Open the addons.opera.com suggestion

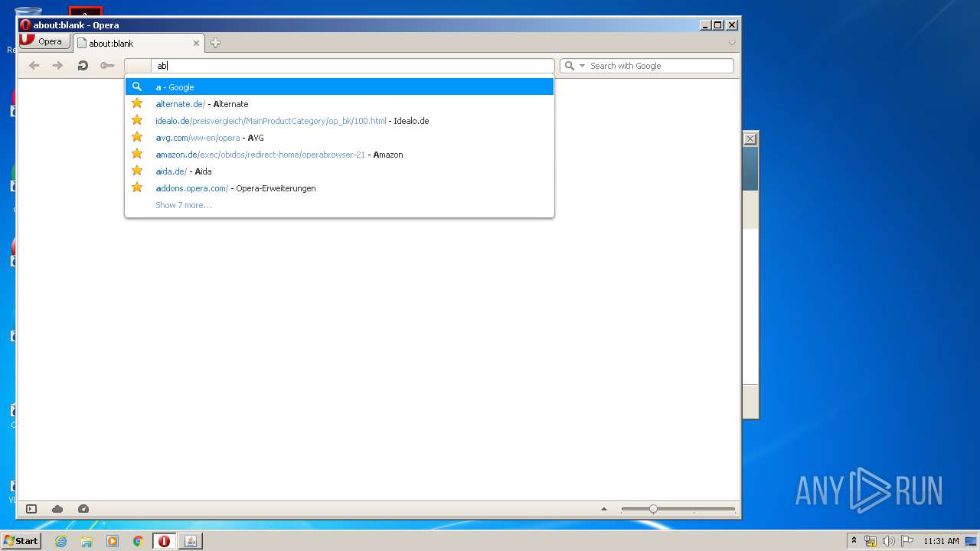(339, 188)
